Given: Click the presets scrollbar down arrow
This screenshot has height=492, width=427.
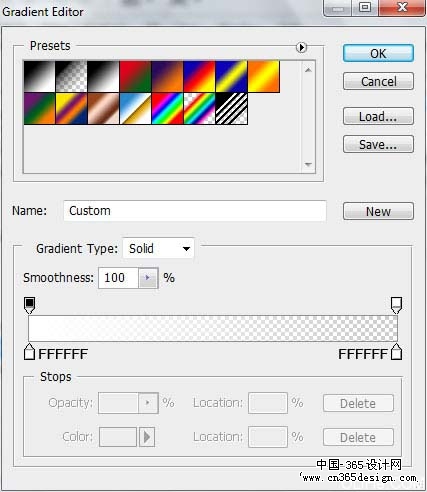Looking at the screenshot, I should click(x=308, y=164).
